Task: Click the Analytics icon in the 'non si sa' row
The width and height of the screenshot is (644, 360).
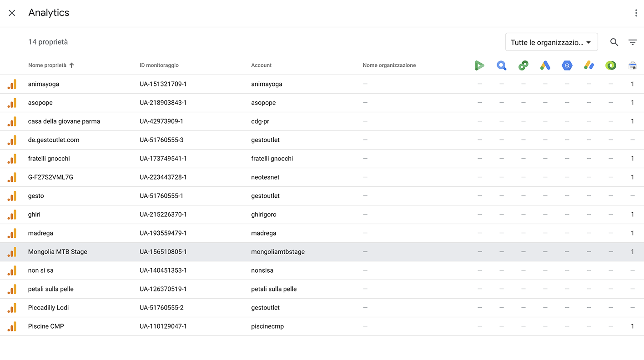Action: [12, 270]
